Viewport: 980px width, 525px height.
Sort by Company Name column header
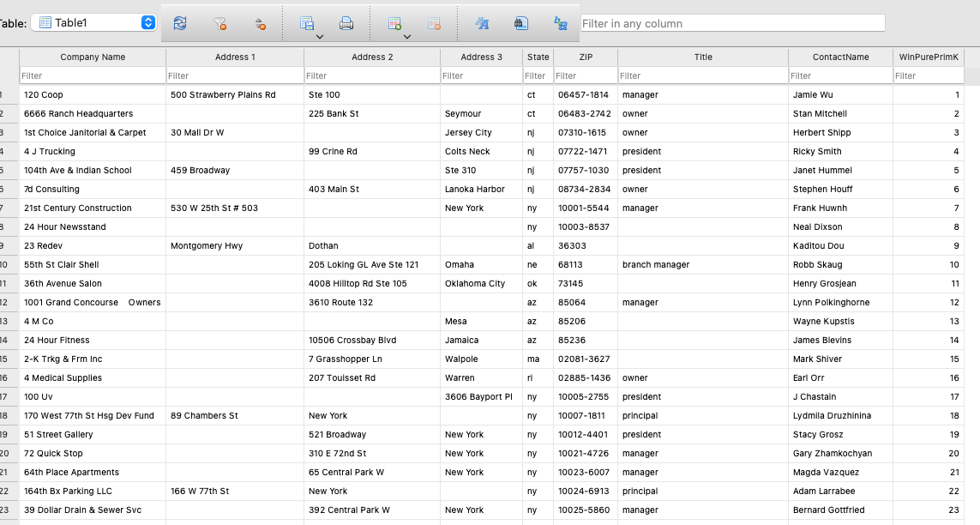[x=93, y=57]
